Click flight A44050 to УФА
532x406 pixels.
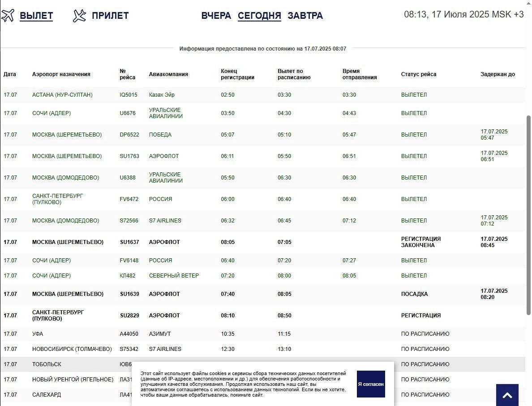pyautogui.click(x=129, y=334)
